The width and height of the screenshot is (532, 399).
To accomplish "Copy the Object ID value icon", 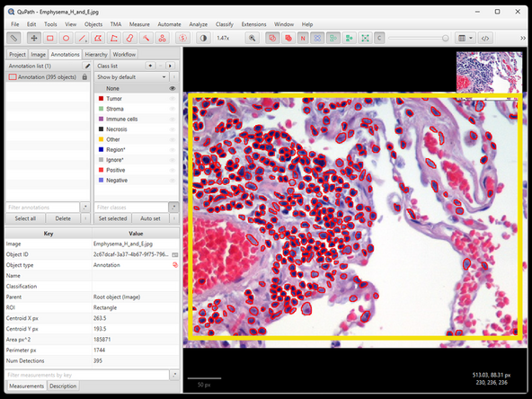I will pyautogui.click(x=174, y=254).
